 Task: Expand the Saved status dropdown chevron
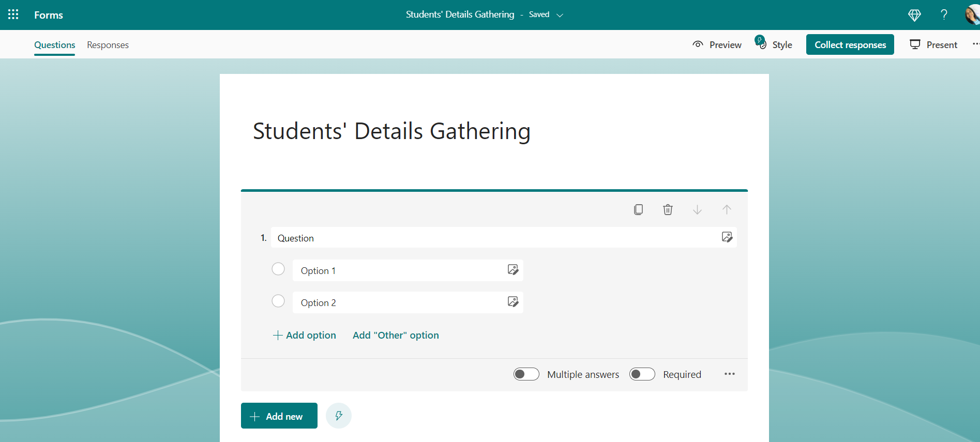(560, 15)
